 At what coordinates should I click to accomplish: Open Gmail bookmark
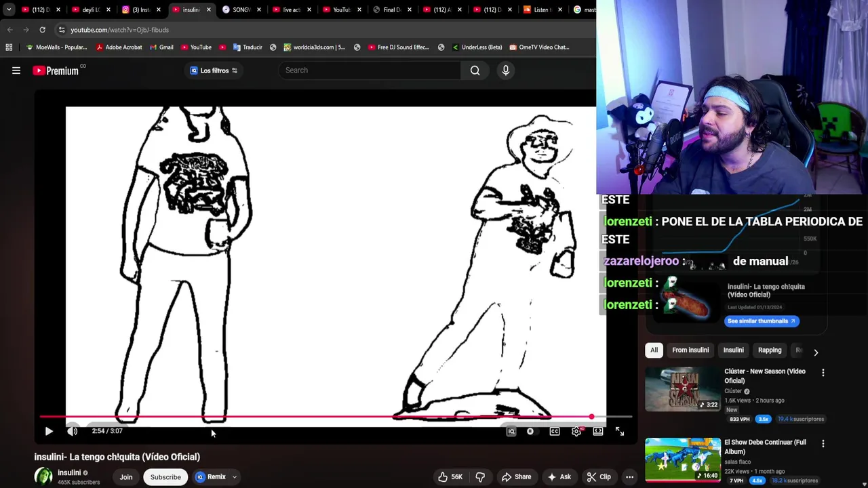[x=161, y=47]
